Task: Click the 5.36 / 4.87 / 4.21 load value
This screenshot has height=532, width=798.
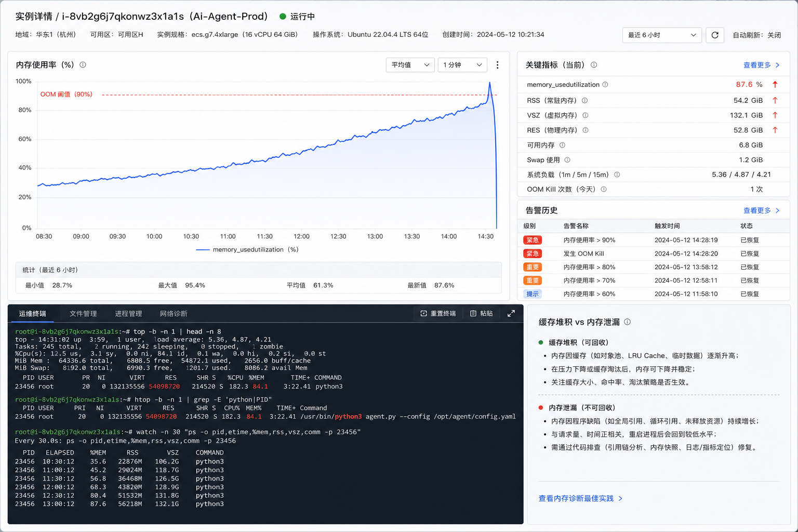Action: (x=741, y=175)
